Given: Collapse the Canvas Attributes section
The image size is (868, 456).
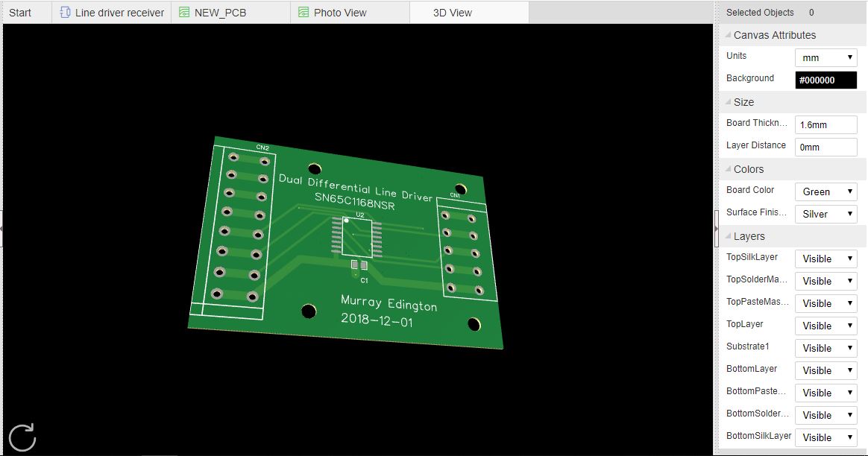Looking at the screenshot, I should pyautogui.click(x=727, y=35).
